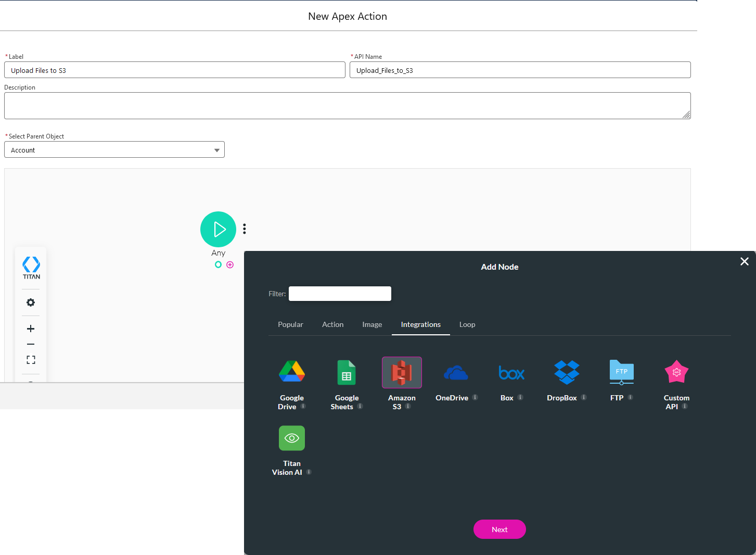Open canvas settings gear icon
756x555 pixels.
tap(31, 302)
